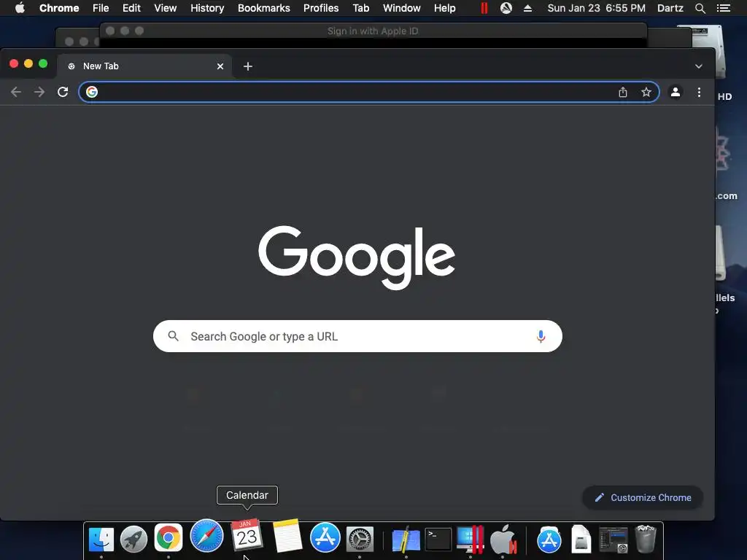Screen dimensions: 747x560
Task: Open the Trash in the Dock
Action: click(646, 539)
